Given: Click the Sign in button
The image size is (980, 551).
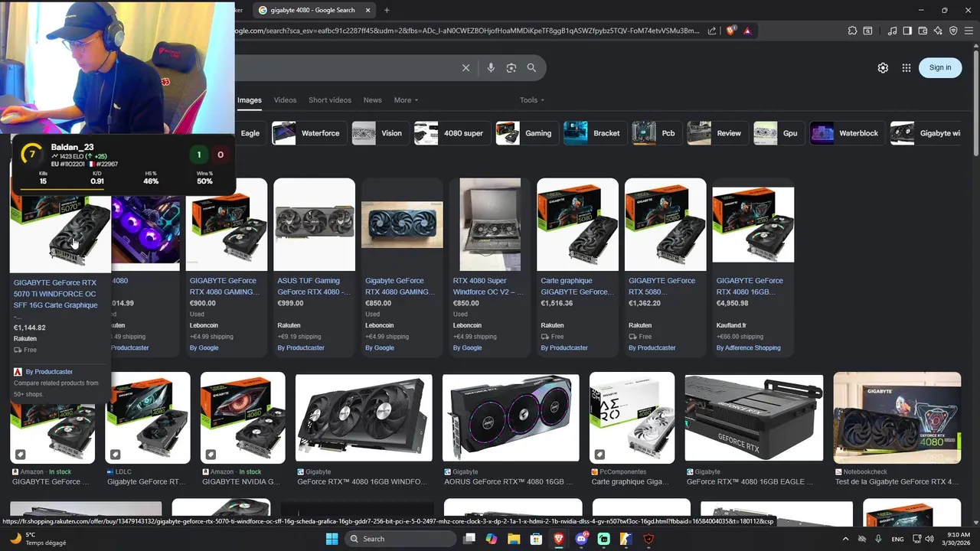Looking at the screenshot, I should point(940,67).
